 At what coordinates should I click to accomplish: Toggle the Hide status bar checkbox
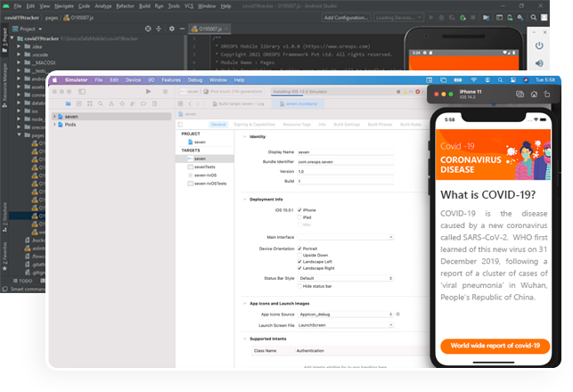[x=299, y=286]
